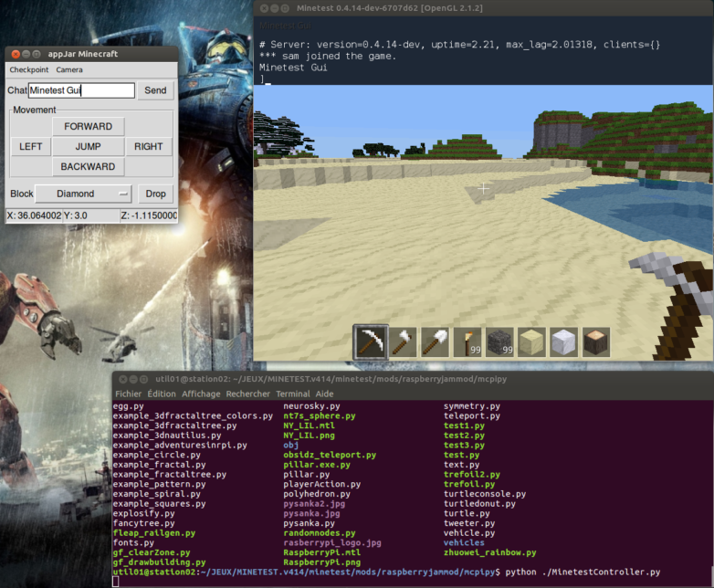Screen dimensions: 714x588
Task: Click nt7s_sphere.py in the terminal listing
Action: tap(320, 415)
